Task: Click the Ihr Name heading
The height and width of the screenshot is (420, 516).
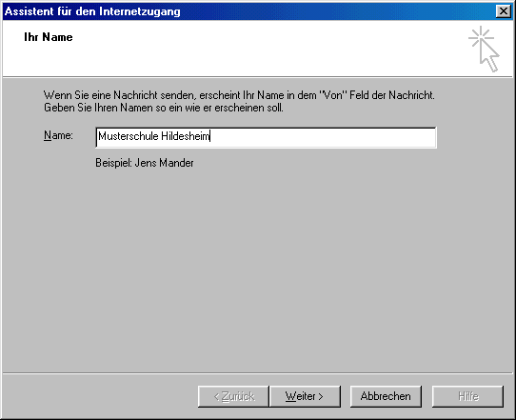Action: click(49, 37)
